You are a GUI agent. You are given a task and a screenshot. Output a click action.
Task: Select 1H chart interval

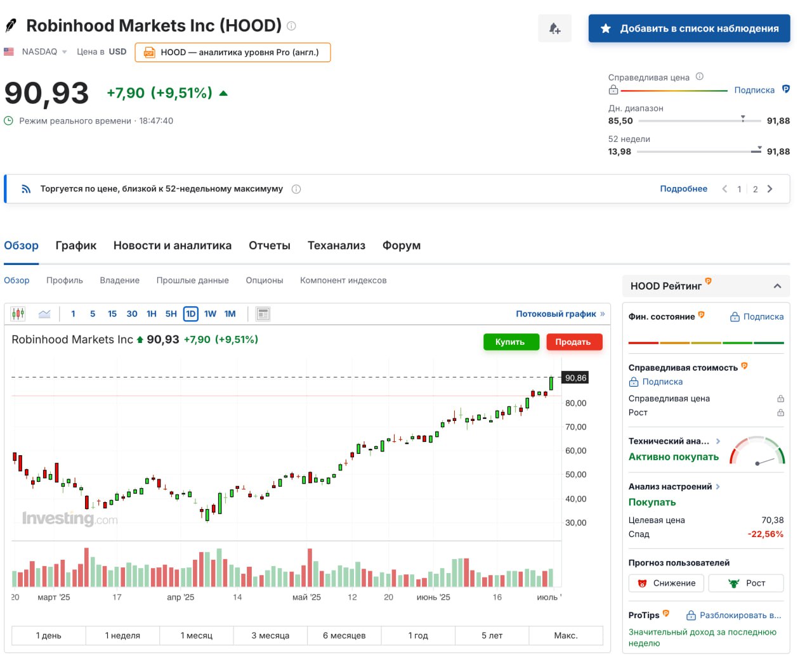coord(152,314)
